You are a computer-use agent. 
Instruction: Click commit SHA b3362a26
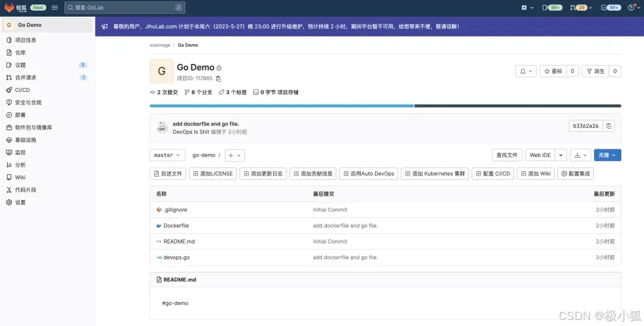(586, 126)
